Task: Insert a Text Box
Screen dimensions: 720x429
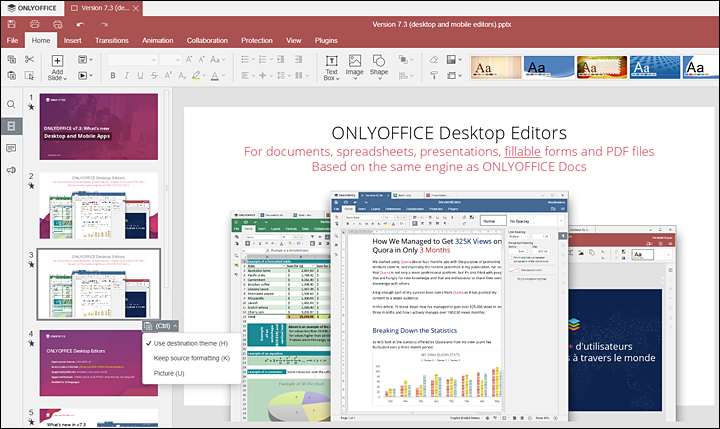Action: (x=332, y=68)
